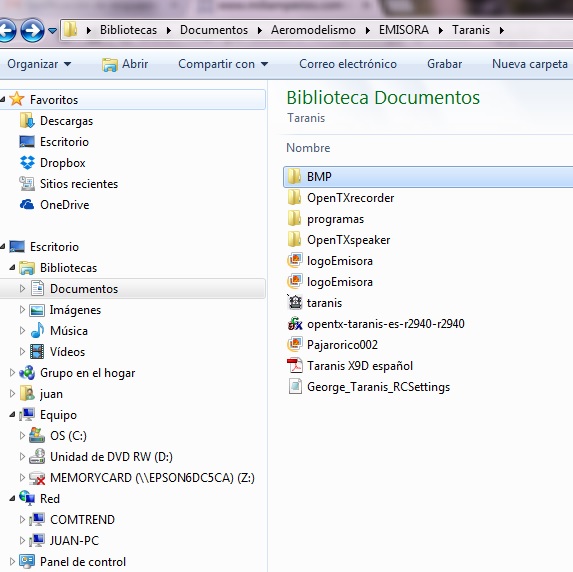This screenshot has height=572, width=573.
Task: Select the BMP folder
Action: point(428,177)
